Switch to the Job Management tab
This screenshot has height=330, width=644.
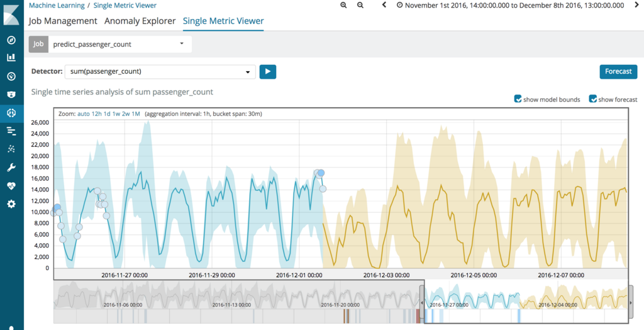point(63,21)
